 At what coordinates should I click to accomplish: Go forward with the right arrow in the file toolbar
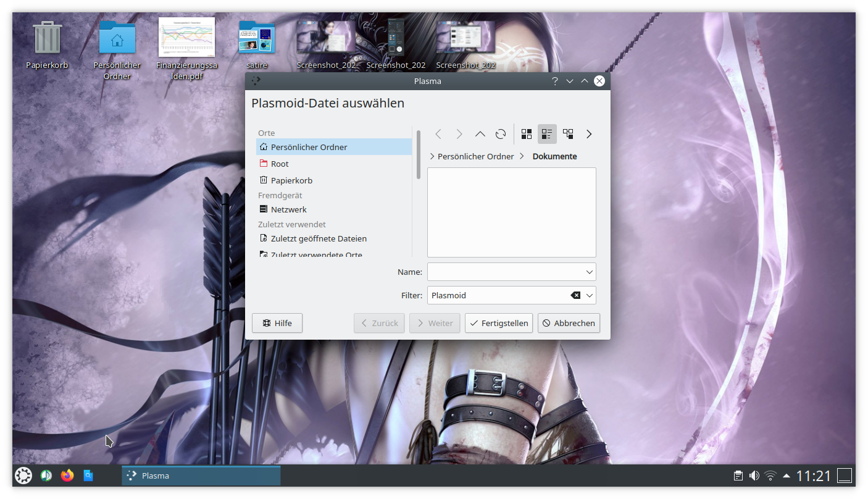coord(459,134)
